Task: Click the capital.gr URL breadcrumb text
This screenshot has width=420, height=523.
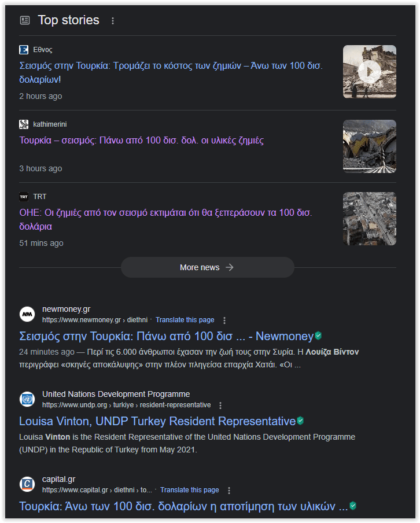Action: pos(97,490)
